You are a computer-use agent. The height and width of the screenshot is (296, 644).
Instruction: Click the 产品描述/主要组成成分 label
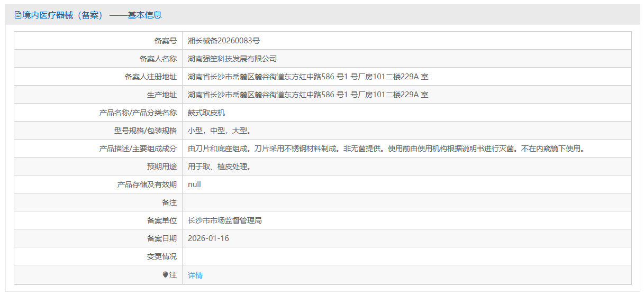pyautogui.click(x=138, y=149)
